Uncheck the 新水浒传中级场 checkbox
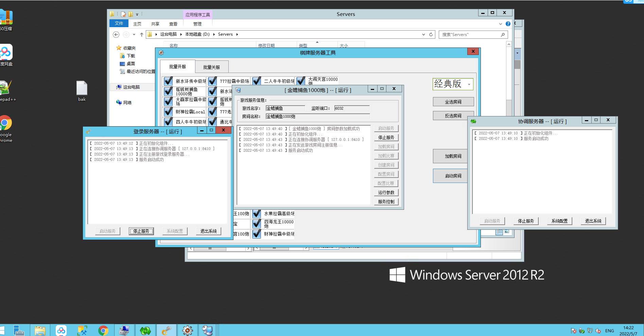644x336 pixels. click(x=169, y=81)
